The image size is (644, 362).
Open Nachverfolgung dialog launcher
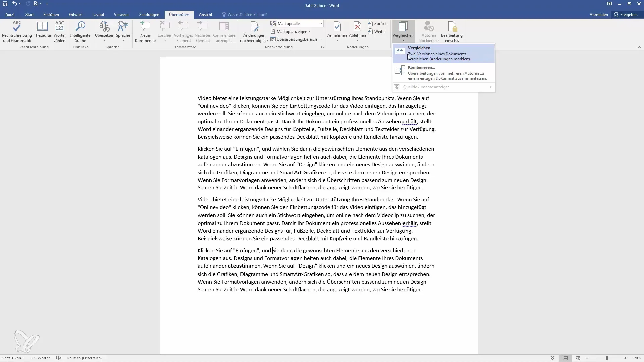click(x=322, y=47)
